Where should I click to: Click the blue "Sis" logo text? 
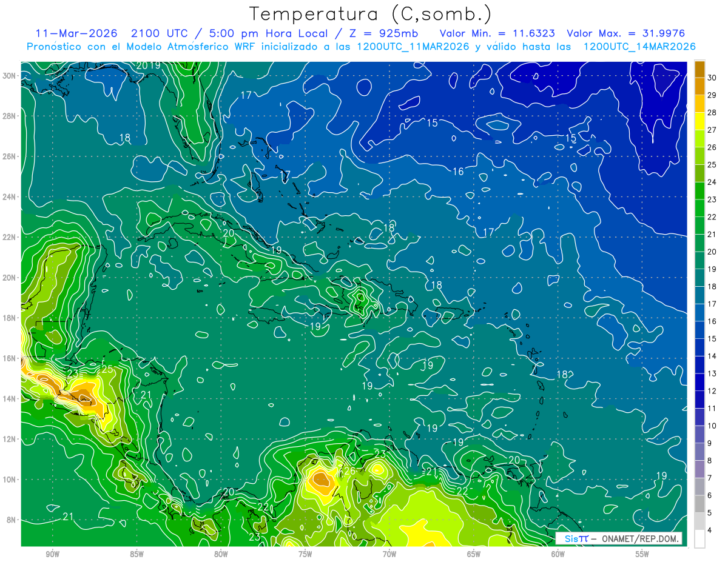pos(571,538)
